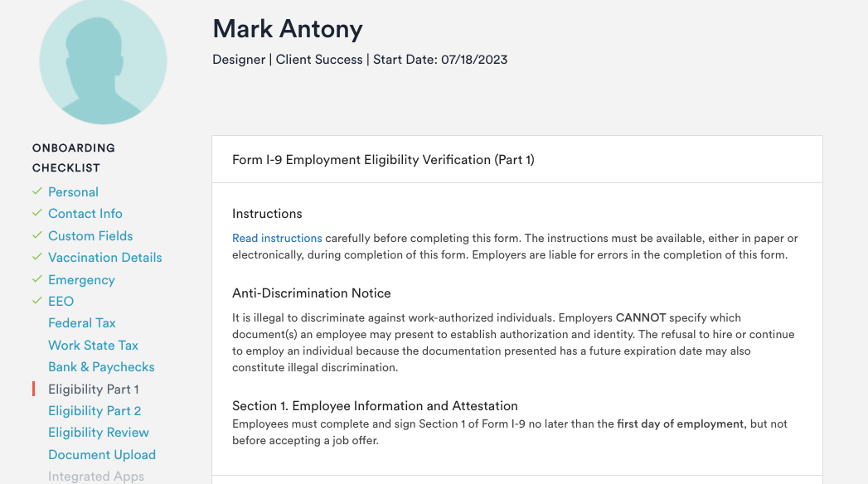Click the checkmark icon beside Personal
The width and height of the screenshot is (868, 484).
click(36, 191)
